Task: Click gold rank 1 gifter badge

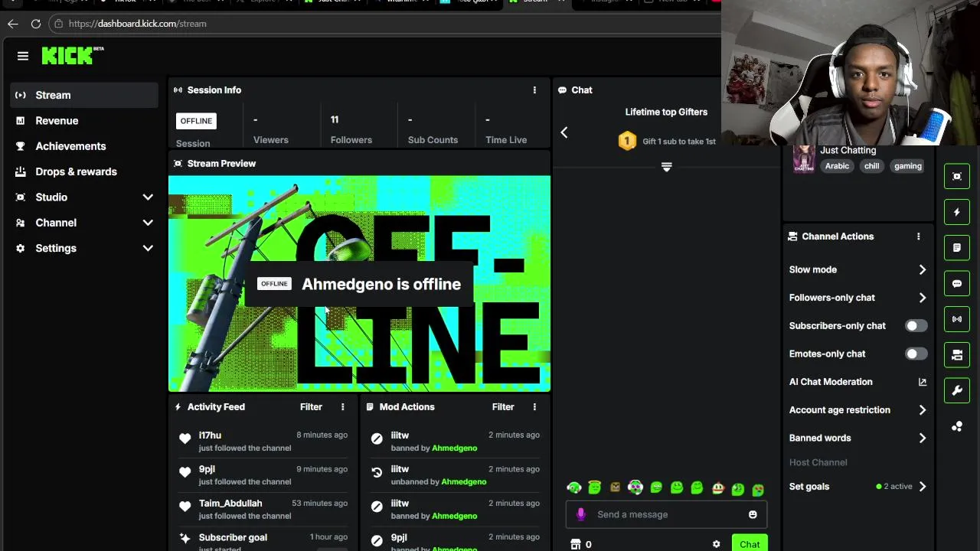Action: click(x=627, y=141)
